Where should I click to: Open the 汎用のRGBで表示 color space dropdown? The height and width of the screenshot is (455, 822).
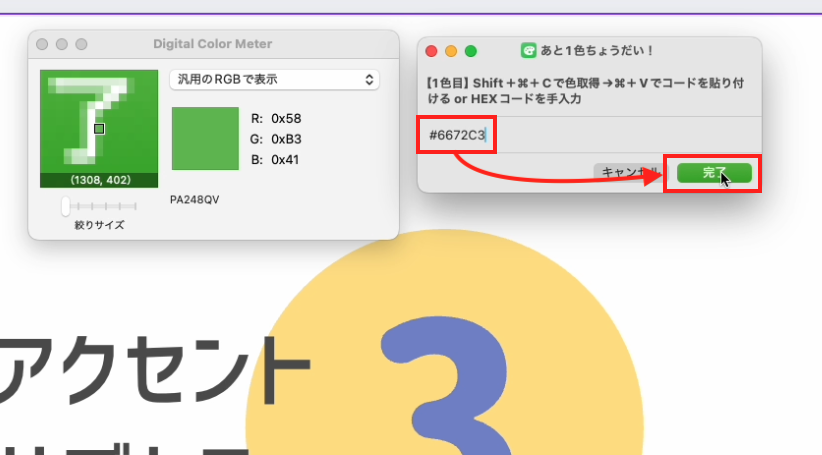(274, 80)
